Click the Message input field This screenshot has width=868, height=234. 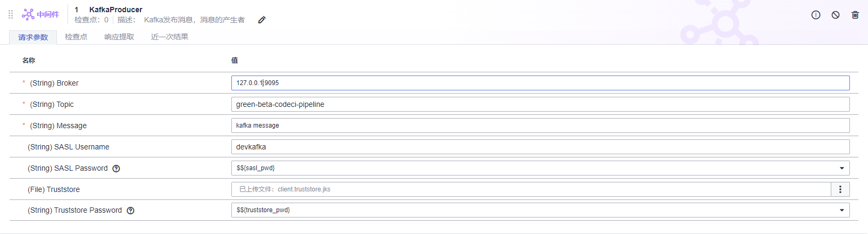pos(540,126)
